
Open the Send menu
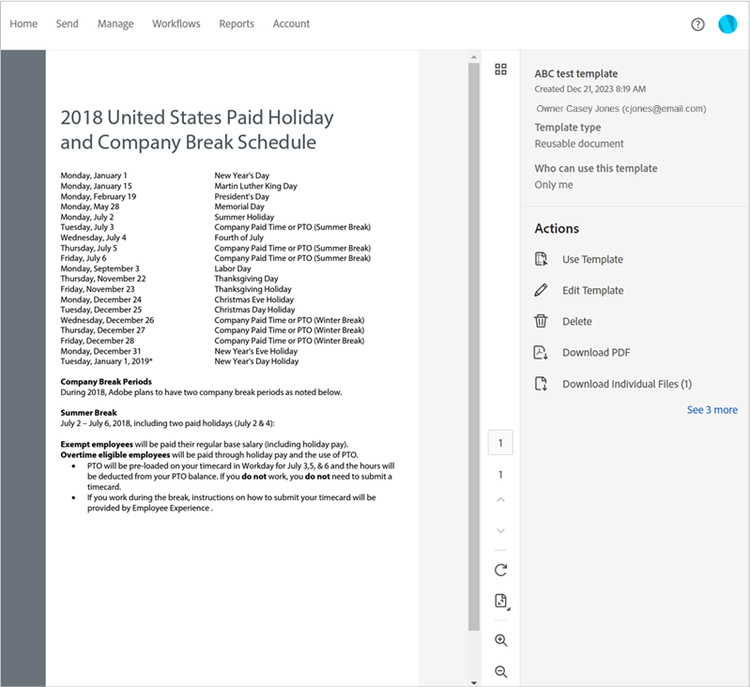[67, 24]
